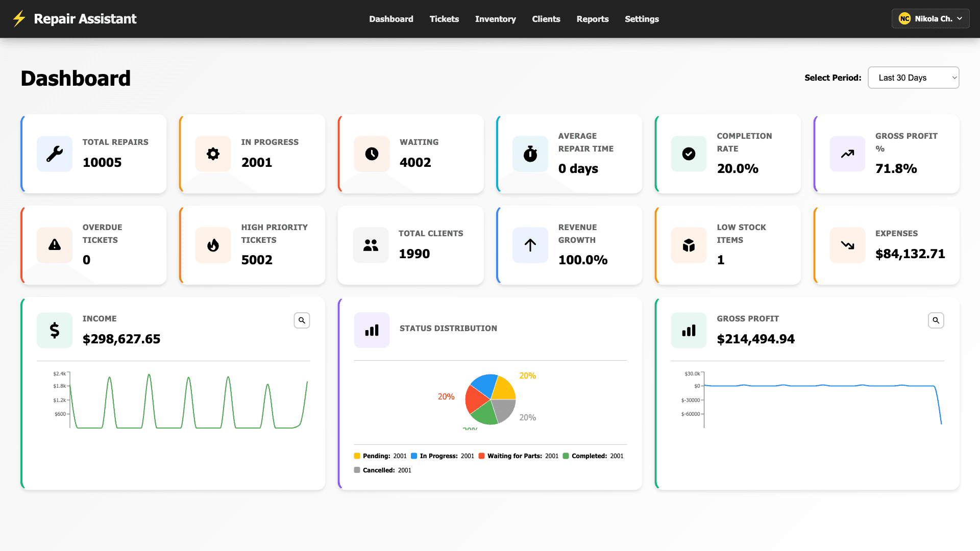This screenshot has width=980, height=551.
Task: Click the magnifier toggle on the Income chart
Action: pyautogui.click(x=302, y=320)
